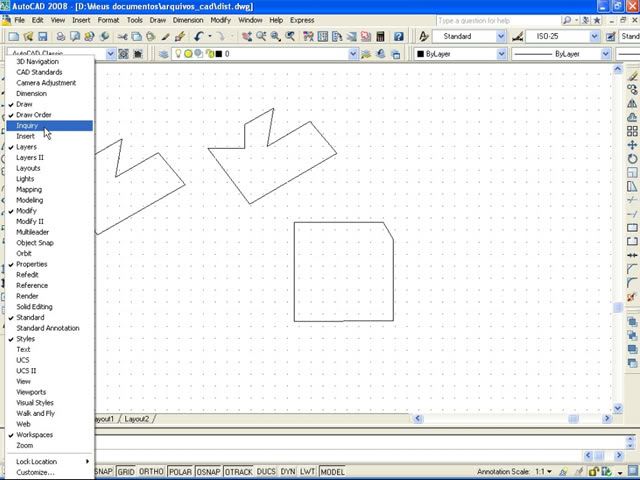Select the Offset tool
The image size is (640, 480).
632,117
